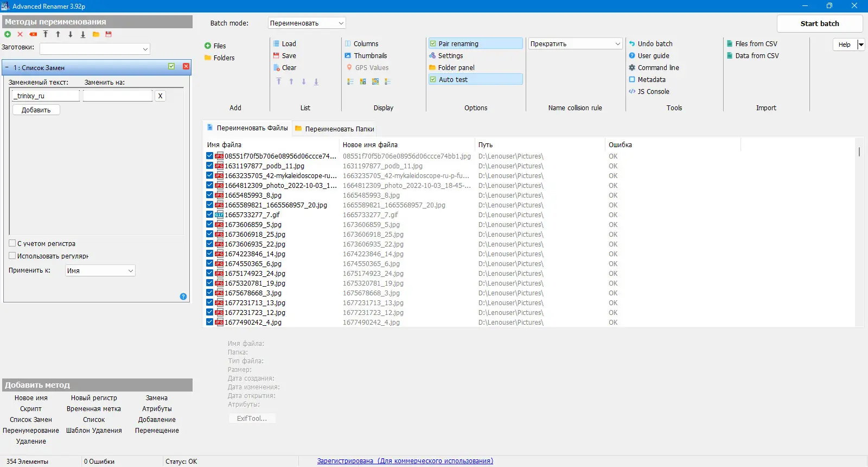Disable method 1 with its green checkbox
868x467 pixels.
[x=171, y=66]
